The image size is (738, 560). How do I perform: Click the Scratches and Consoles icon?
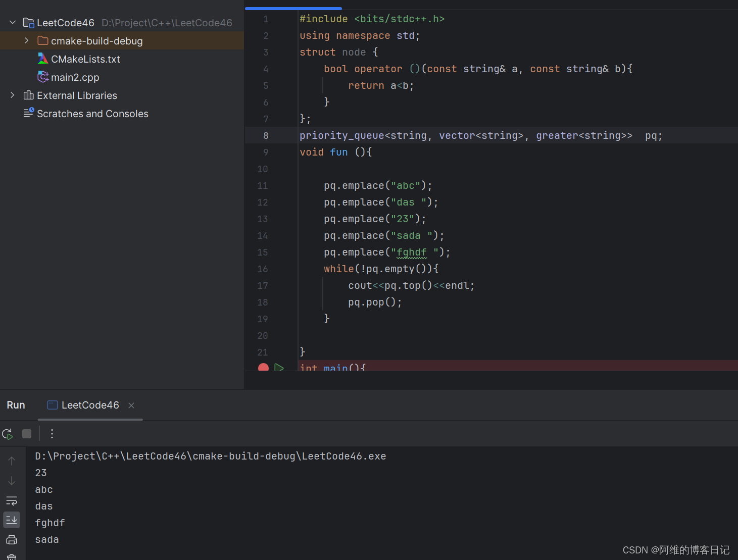click(29, 113)
